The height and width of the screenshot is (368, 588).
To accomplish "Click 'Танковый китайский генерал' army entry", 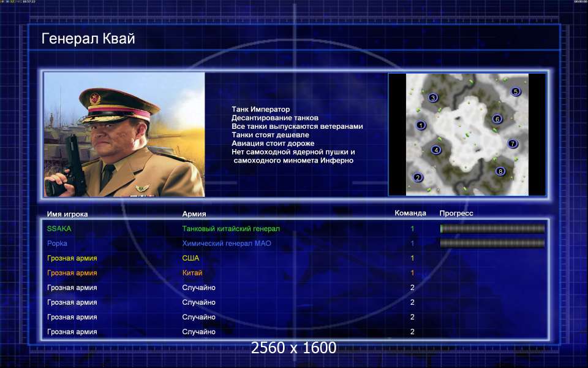I will tap(231, 228).
